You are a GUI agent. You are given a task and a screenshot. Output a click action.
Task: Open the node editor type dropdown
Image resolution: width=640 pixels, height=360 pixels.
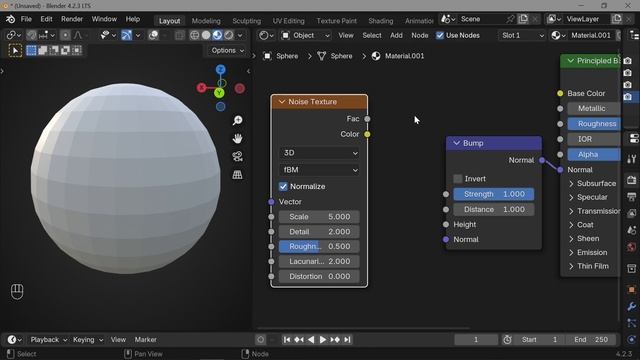[x=267, y=36]
